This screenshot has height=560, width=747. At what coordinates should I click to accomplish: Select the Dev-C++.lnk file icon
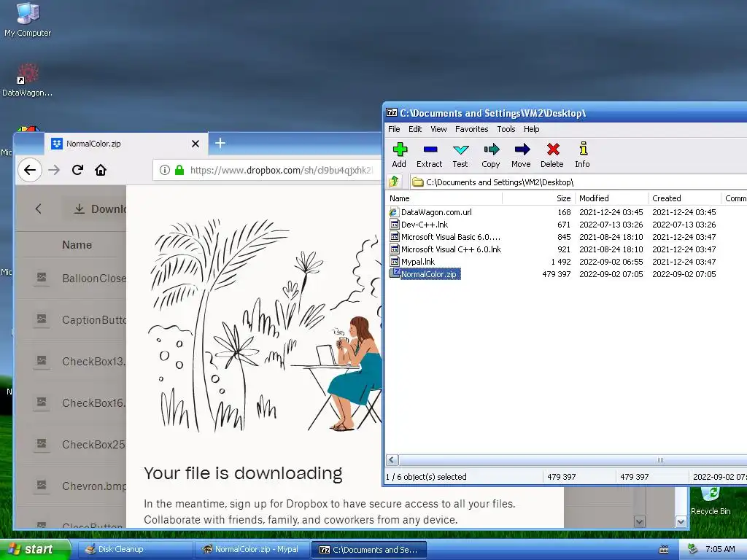click(394, 225)
